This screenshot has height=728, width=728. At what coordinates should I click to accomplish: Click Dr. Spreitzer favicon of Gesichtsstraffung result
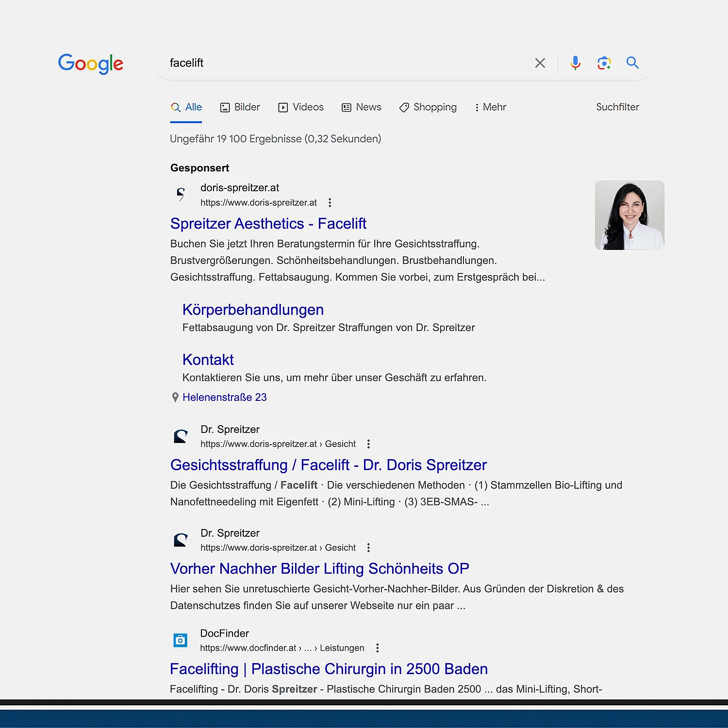[181, 436]
